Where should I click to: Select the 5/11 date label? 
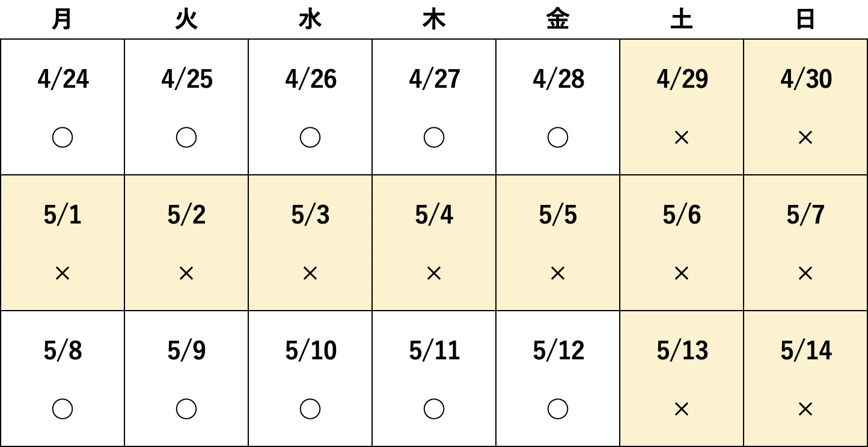pos(435,351)
